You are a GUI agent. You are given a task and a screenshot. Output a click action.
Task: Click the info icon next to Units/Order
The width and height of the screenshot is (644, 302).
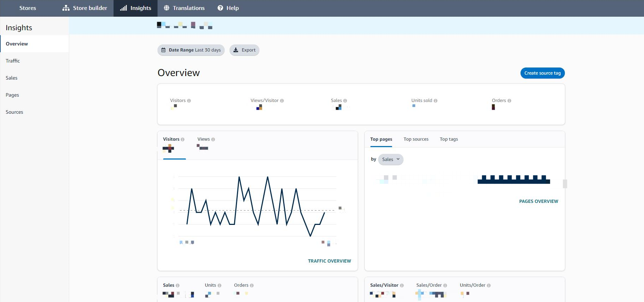pos(489,286)
